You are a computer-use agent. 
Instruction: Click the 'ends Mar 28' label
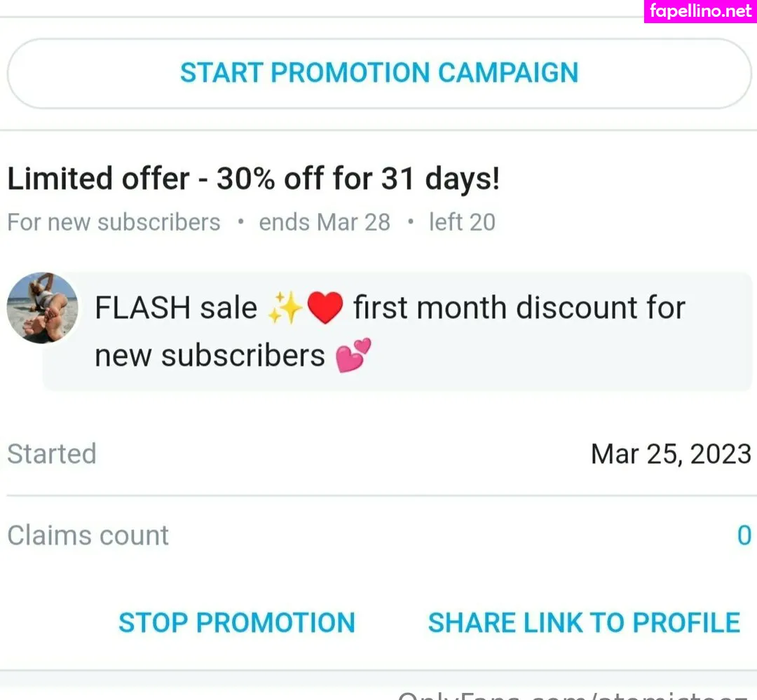coord(325,222)
